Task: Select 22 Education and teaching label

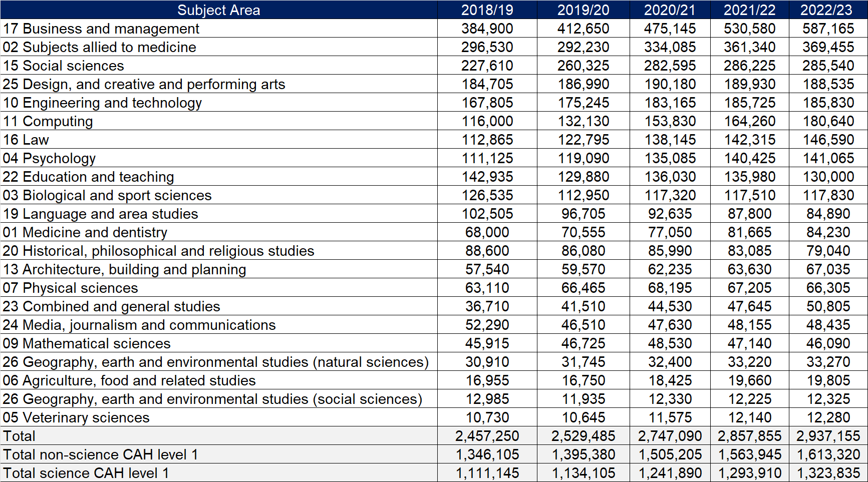Action: point(89,177)
